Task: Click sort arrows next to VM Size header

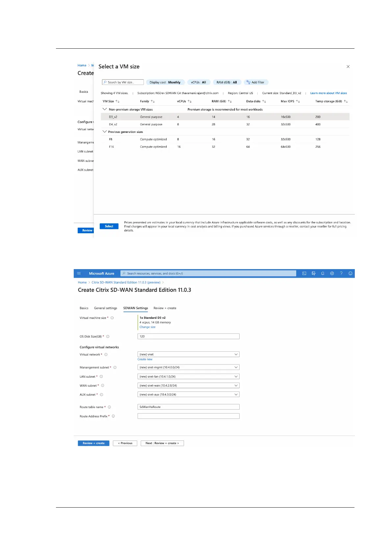Action: coord(118,101)
